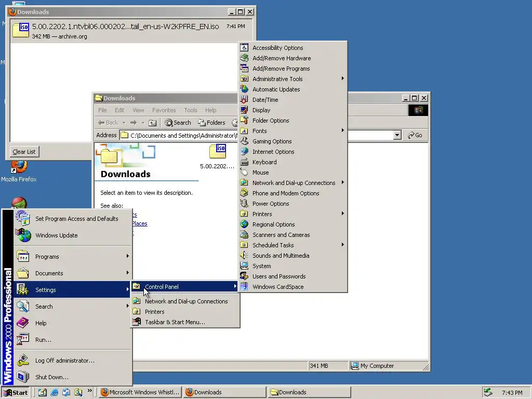
Task: Expand the Programs submenu arrow
Action: point(128,256)
